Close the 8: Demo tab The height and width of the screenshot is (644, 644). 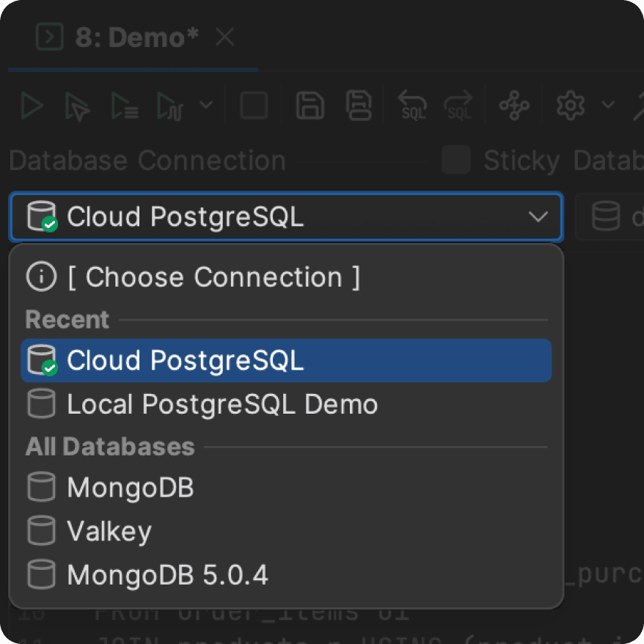(224, 37)
